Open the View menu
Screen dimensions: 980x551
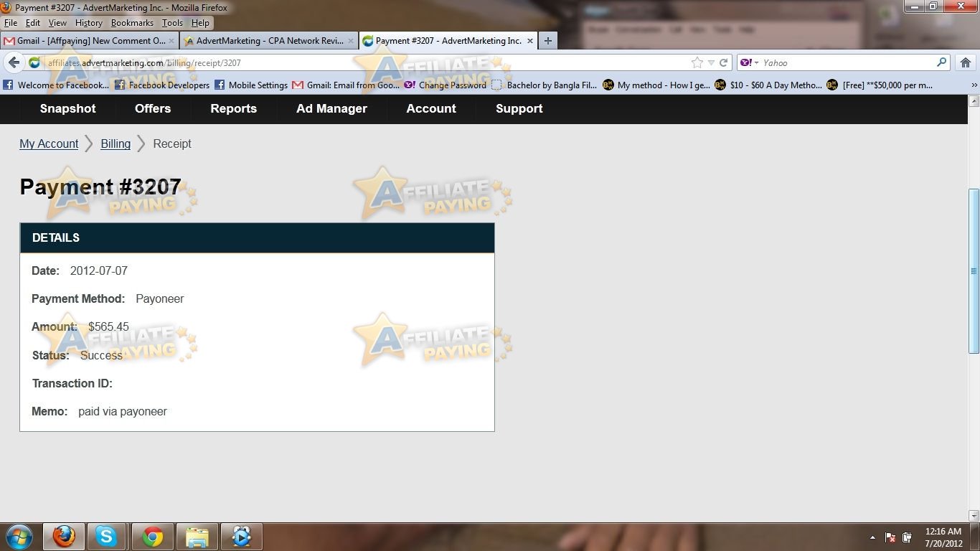pos(57,23)
